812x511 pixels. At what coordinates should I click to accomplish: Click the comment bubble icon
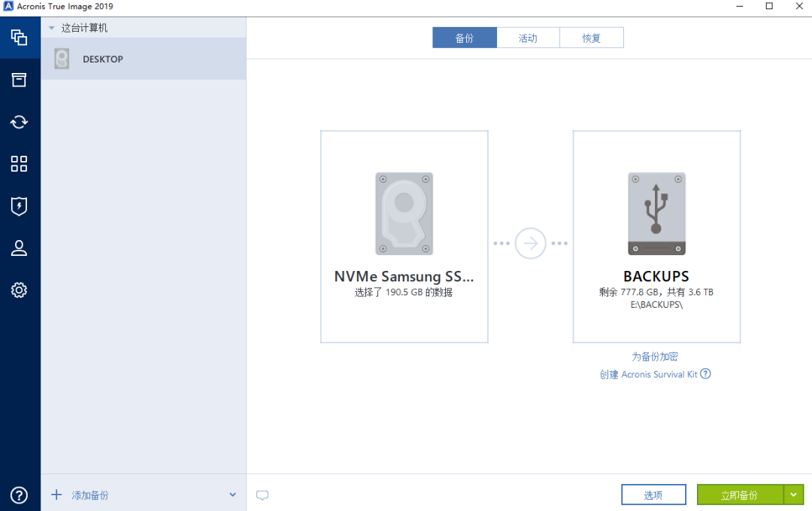coord(262,495)
